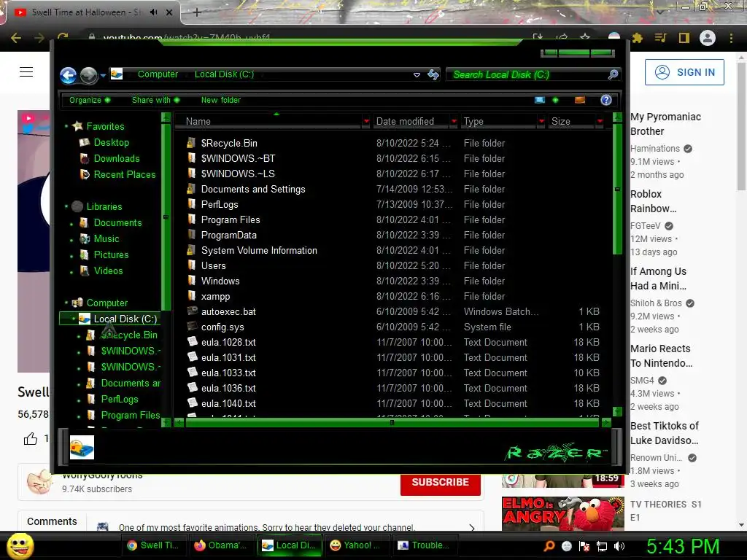Image resolution: width=747 pixels, height=560 pixels.
Task: Select the autoexec.bat file icon
Action: (193, 311)
